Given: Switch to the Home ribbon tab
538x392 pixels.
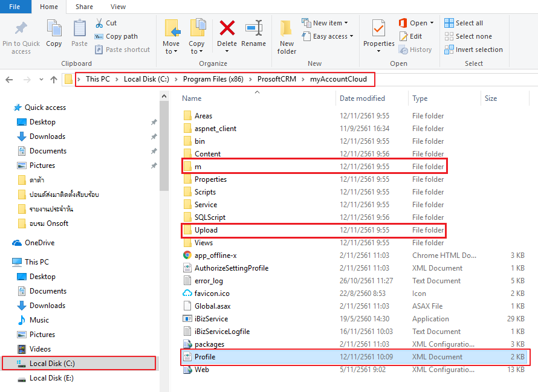Looking at the screenshot, I should [49, 7].
